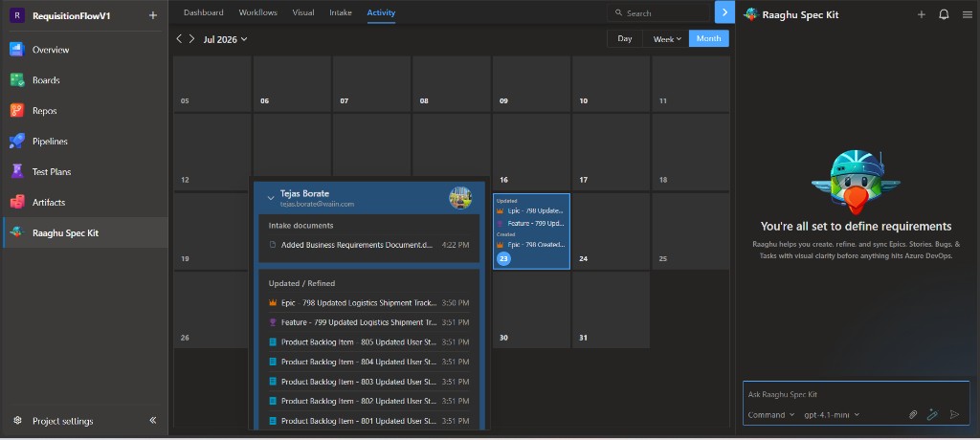980x440 pixels.
Task: Click the trophy icon of Feature 799 row
Action: (x=273, y=322)
